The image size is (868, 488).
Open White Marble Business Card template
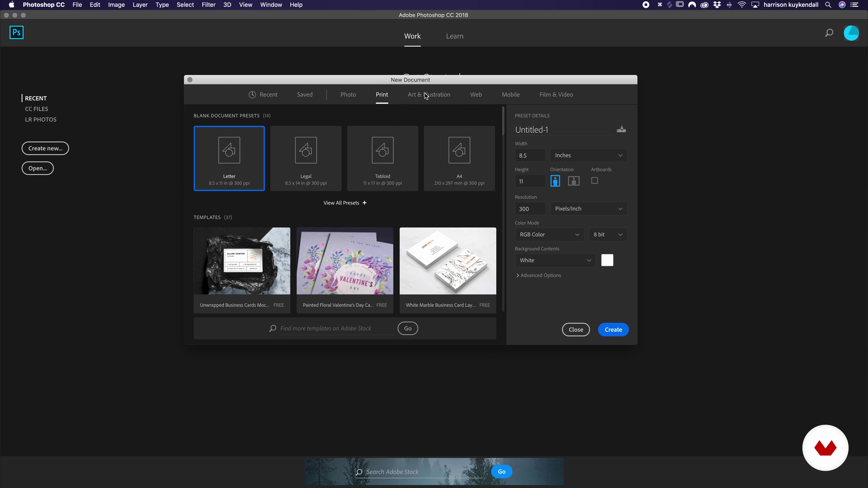coord(448,270)
